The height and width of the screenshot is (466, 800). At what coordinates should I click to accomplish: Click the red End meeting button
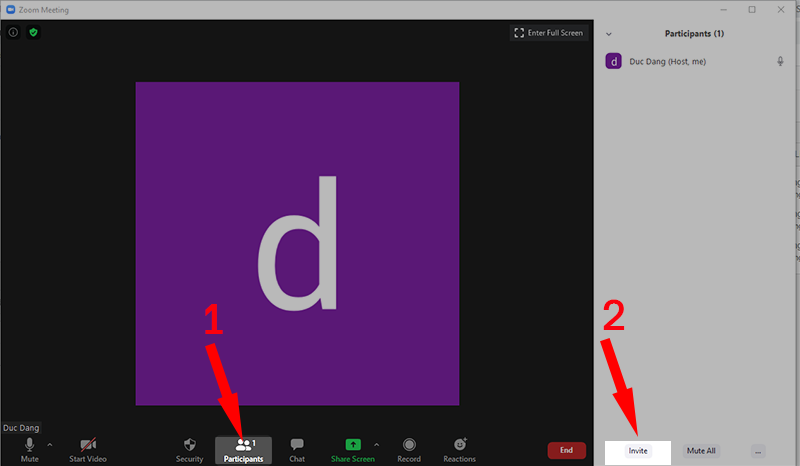point(566,451)
